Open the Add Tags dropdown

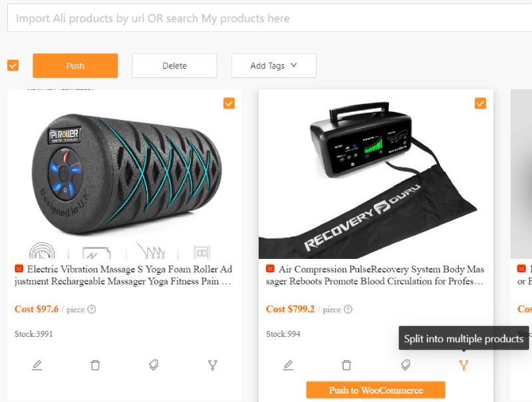273,65
